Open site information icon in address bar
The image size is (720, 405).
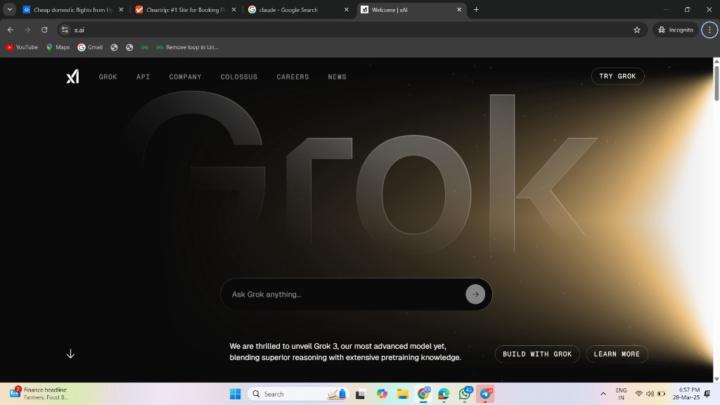click(65, 30)
